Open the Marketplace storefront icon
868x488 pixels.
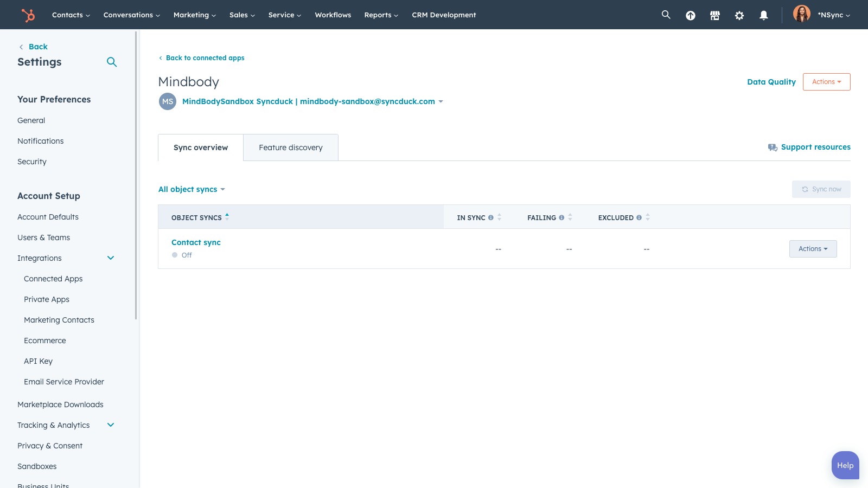714,15
